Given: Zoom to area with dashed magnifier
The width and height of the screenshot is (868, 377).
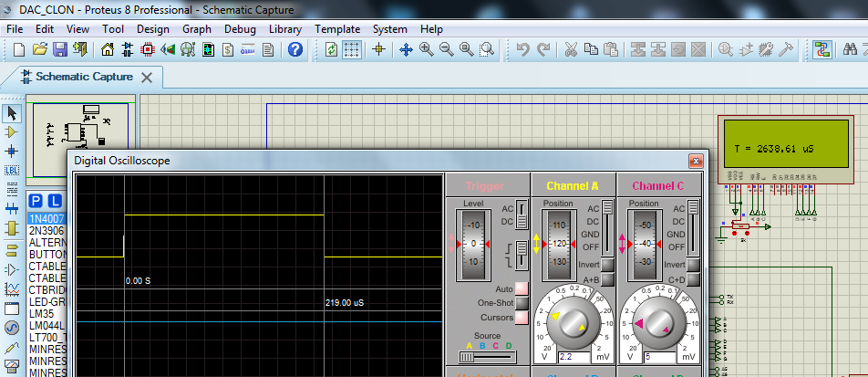Looking at the screenshot, I should (487, 50).
